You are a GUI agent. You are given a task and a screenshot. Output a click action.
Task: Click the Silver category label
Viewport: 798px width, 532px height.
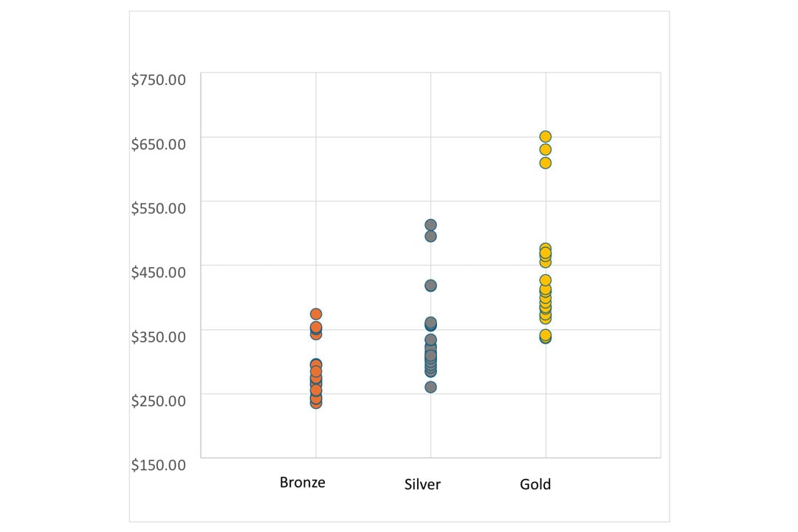(x=422, y=485)
